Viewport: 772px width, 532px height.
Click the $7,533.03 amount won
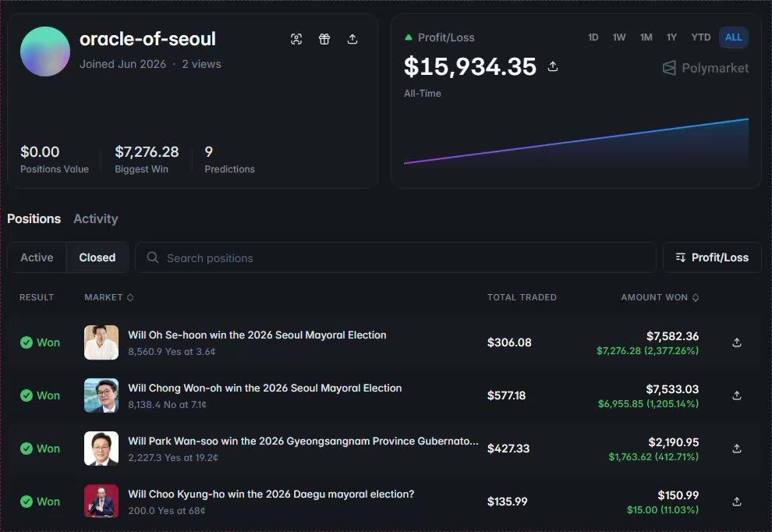[672, 389]
